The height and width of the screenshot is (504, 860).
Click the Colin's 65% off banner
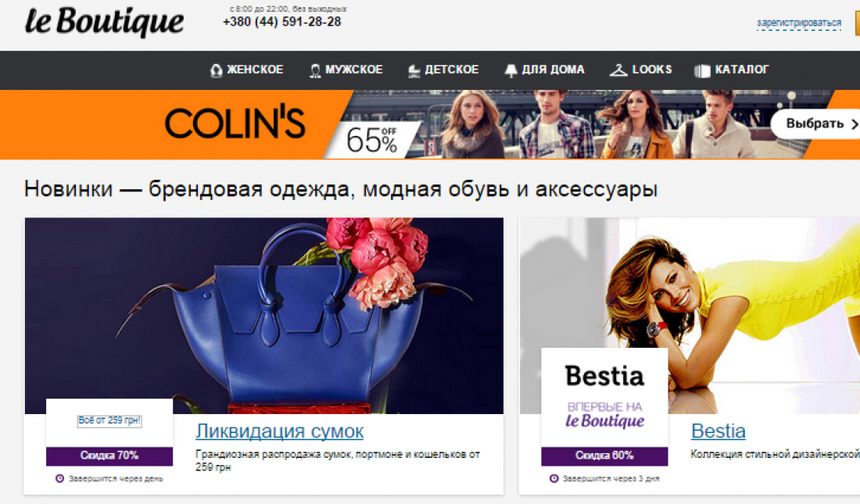430,124
